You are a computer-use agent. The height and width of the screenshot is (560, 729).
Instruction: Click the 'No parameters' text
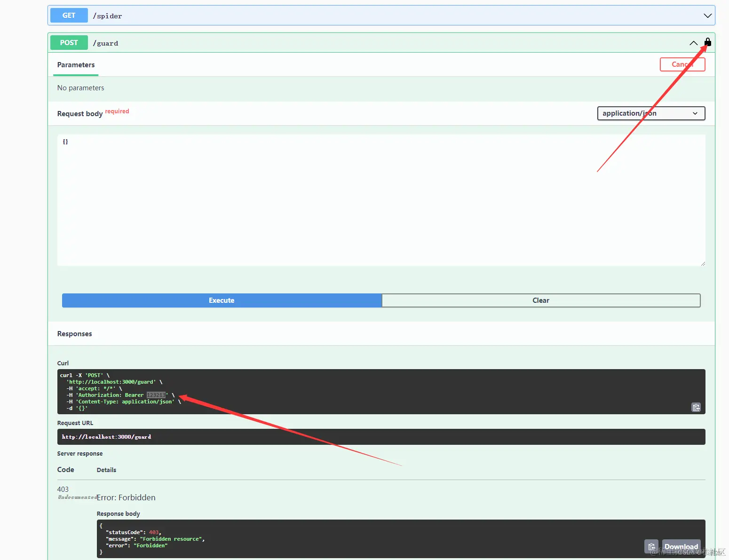point(80,88)
